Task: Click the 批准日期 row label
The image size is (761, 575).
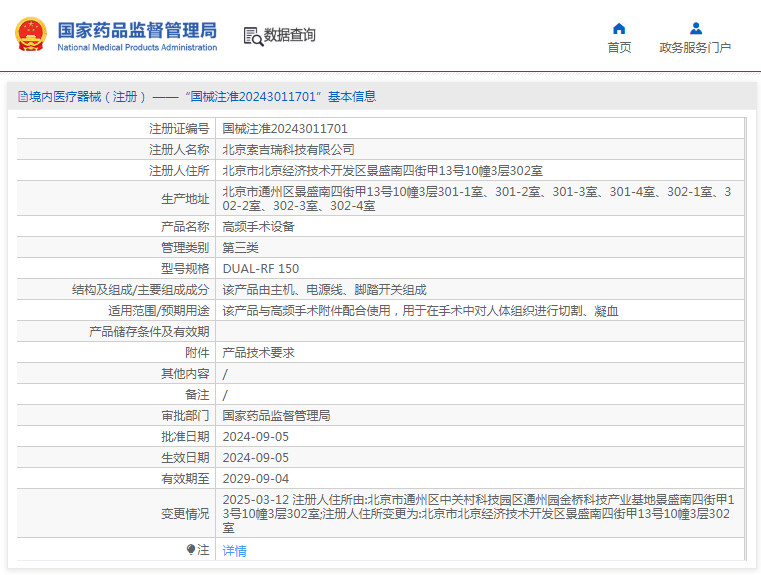Action: click(185, 437)
